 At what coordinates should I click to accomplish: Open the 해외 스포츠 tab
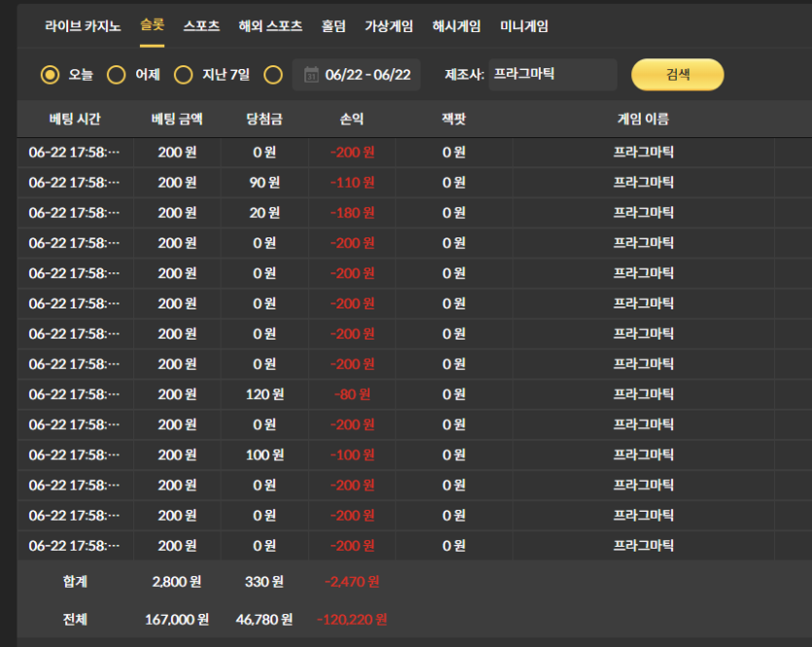[270, 26]
